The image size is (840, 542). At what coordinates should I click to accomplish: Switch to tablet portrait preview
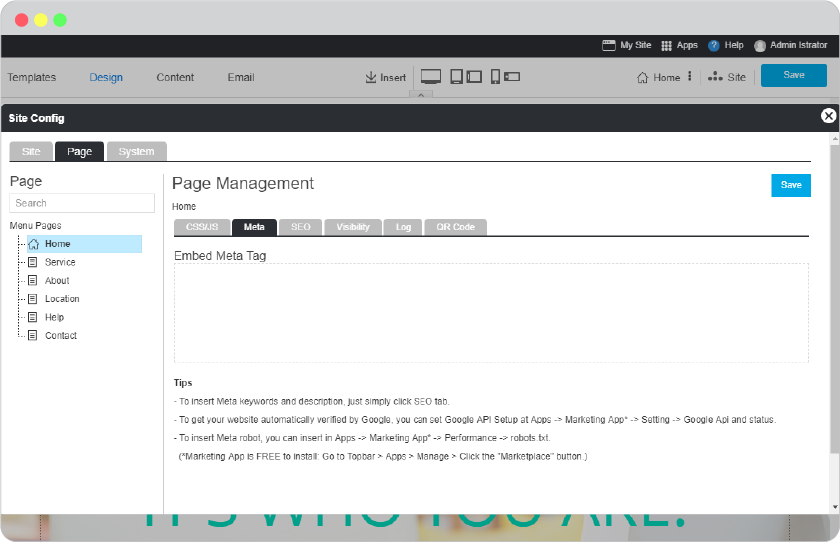tap(456, 77)
